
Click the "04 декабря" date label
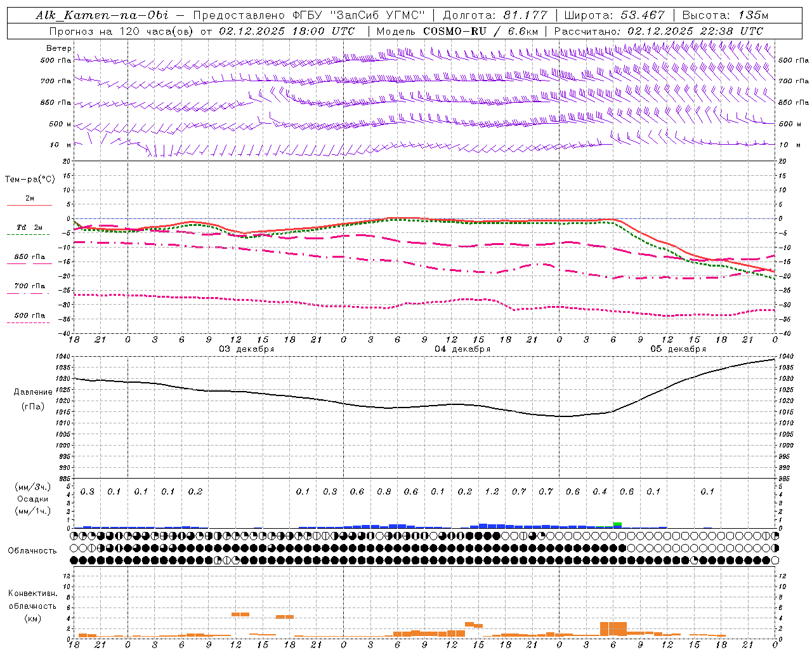[x=462, y=349]
